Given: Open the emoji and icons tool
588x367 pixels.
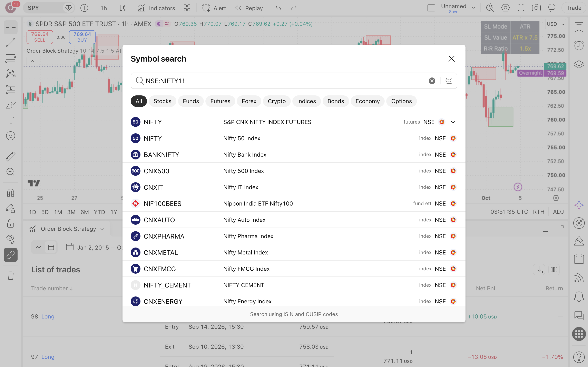Looking at the screenshot, I should click(10, 136).
